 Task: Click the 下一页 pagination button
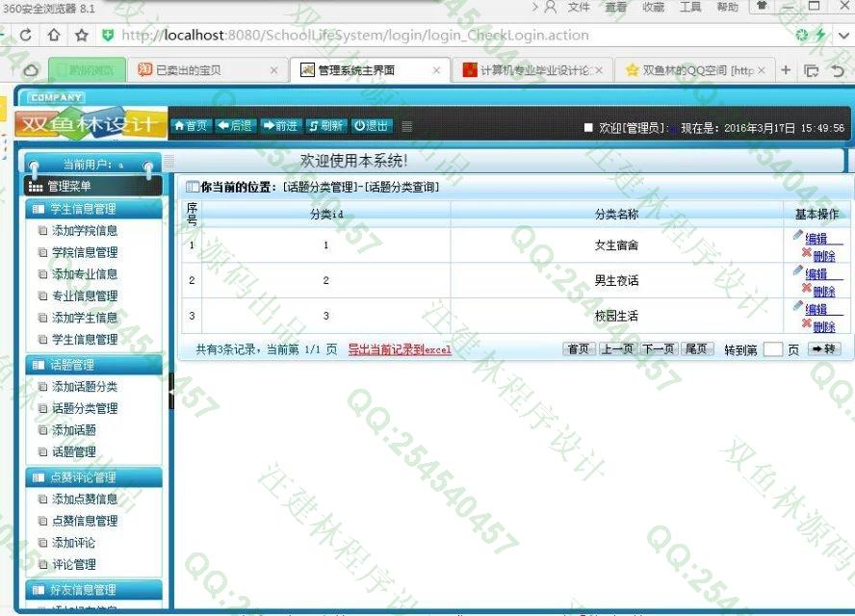[x=659, y=348]
